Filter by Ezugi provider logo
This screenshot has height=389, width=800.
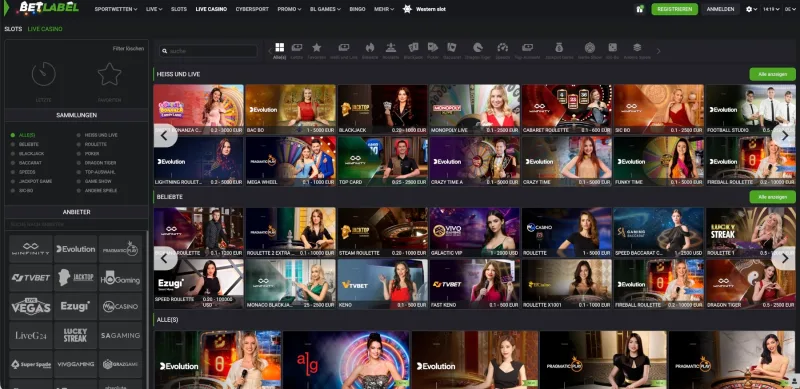[76, 306]
